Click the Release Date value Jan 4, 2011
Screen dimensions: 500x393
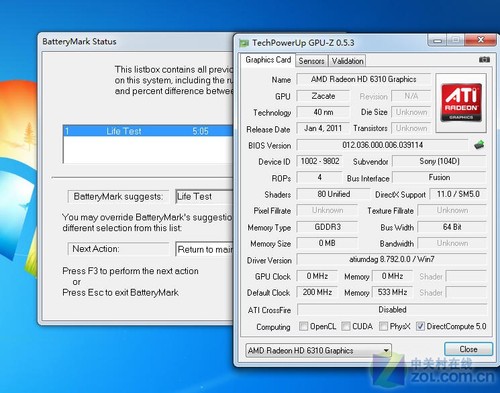(x=323, y=128)
